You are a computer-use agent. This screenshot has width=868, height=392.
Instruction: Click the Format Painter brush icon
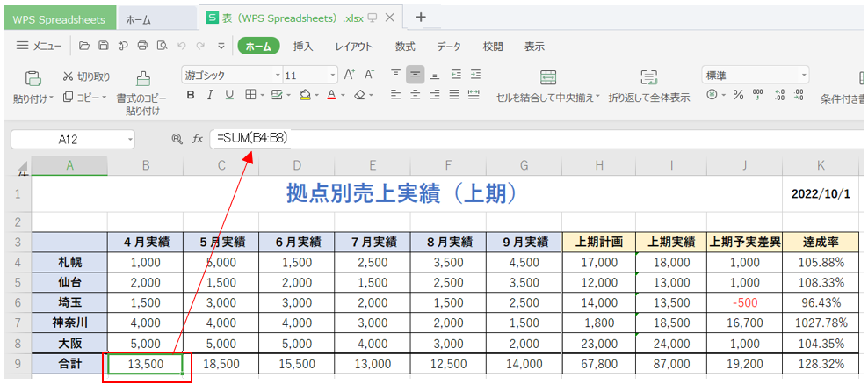(142, 78)
